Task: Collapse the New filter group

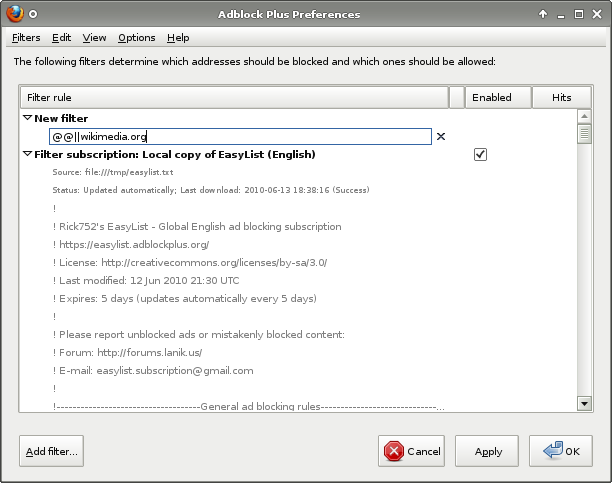Action: tap(27, 118)
